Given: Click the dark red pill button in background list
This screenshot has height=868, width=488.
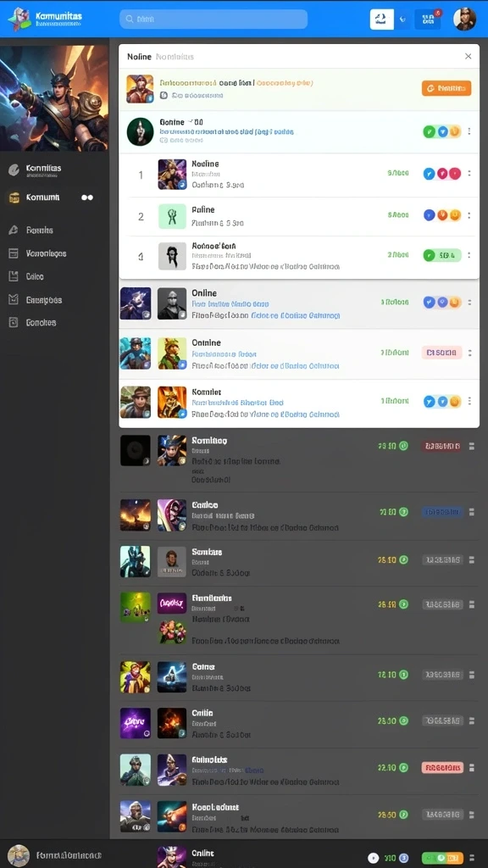Looking at the screenshot, I should coord(441,446).
